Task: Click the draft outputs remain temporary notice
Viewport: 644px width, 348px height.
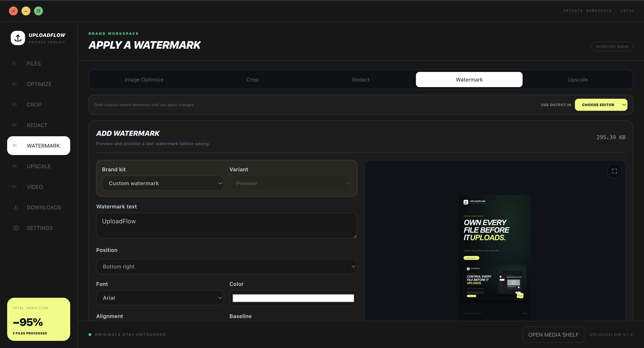Action: [x=144, y=105]
